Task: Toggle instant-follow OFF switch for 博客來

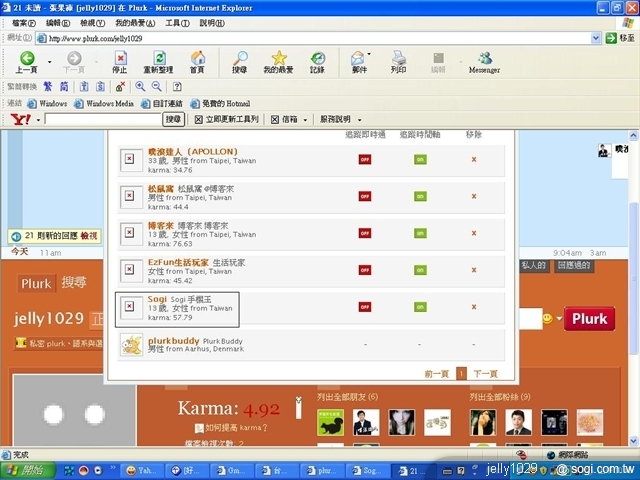Action: point(365,233)
